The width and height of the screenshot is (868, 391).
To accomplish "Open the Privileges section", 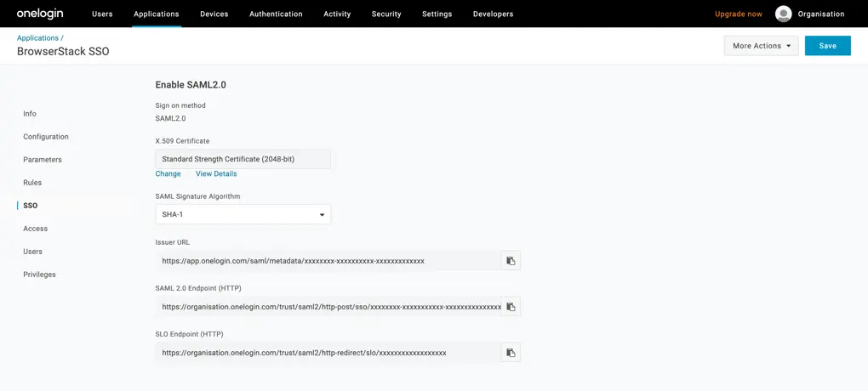I will (39, 275).
